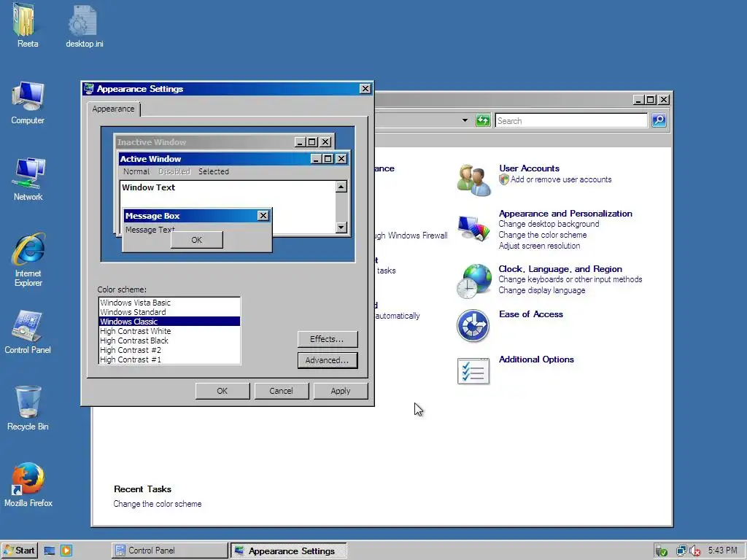Click the preview Message Box OK button

(197, 240)
